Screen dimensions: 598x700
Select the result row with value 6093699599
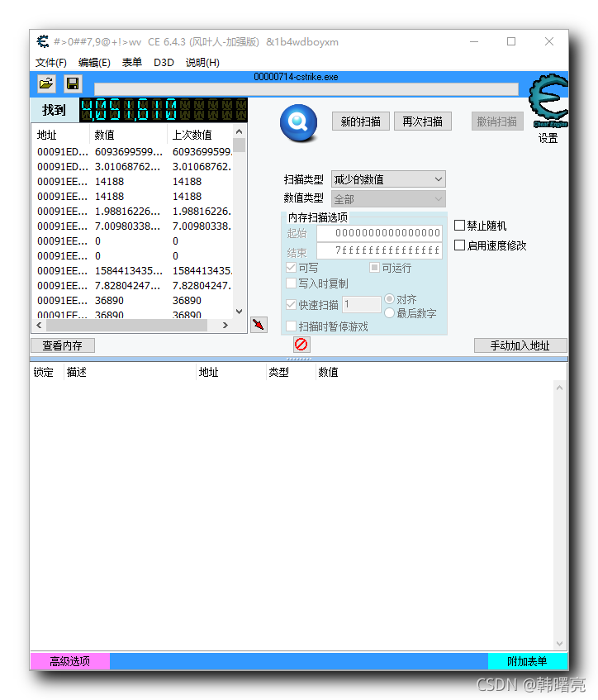[134, 152]
